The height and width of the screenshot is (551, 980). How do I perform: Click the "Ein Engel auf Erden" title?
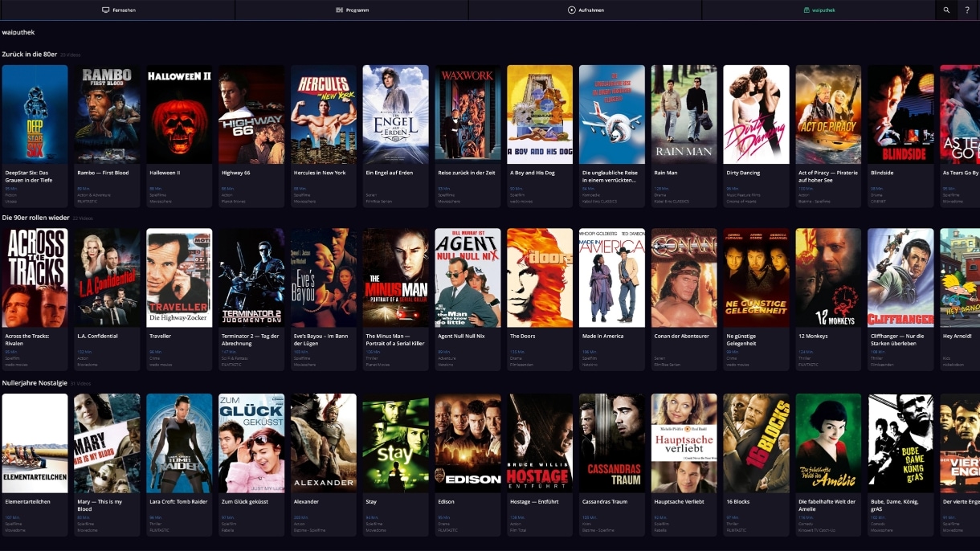390,173
